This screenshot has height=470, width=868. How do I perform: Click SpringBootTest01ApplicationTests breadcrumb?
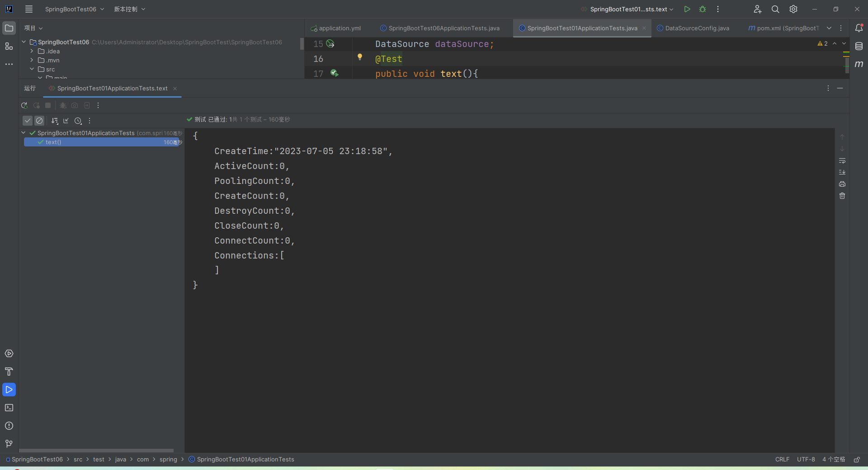[x=241, y=459]
